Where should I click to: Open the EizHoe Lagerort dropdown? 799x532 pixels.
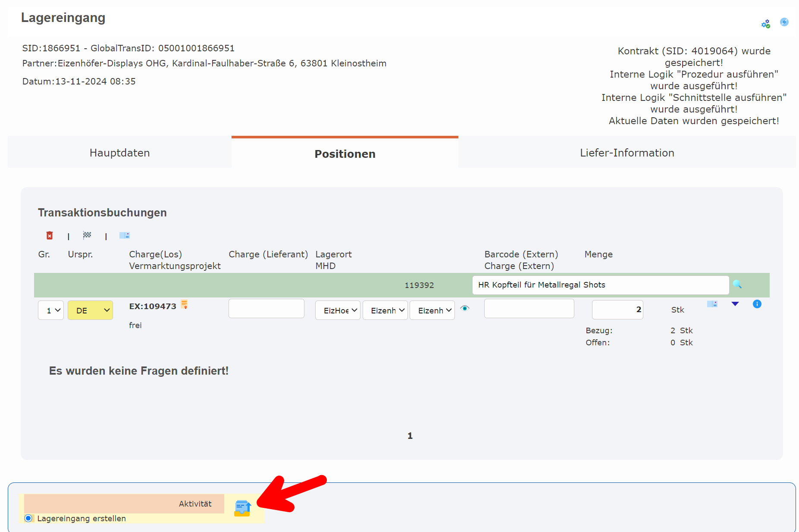pos(338,310)
